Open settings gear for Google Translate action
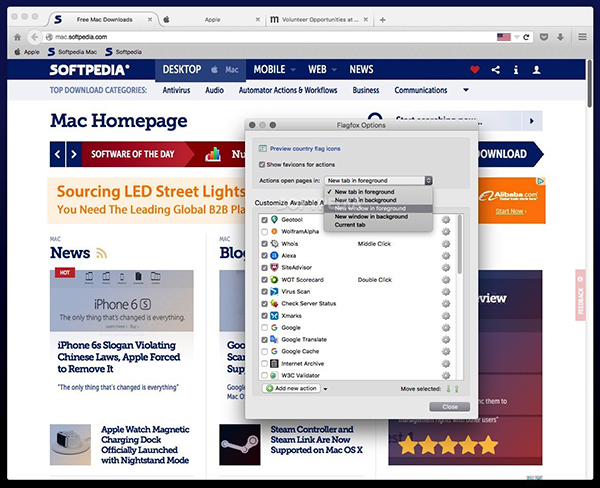 [x=446, y=339]
